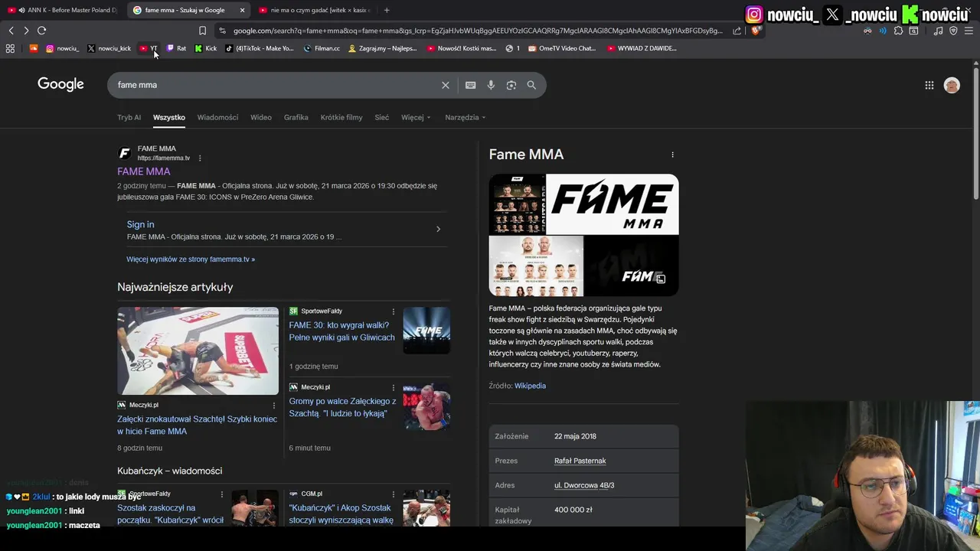The height and width of the screenshot is (551, 980).
Task: Select the Wiadomości search tab
Action: (x=217, y=117)
